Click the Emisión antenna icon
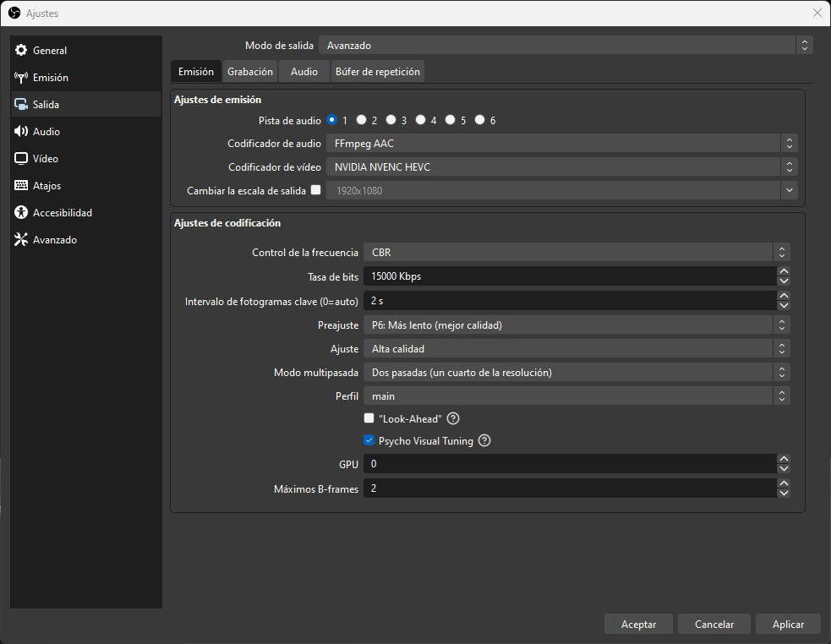Screen dimensions: 831x644 pyautogui.click(x=21, y=78)
